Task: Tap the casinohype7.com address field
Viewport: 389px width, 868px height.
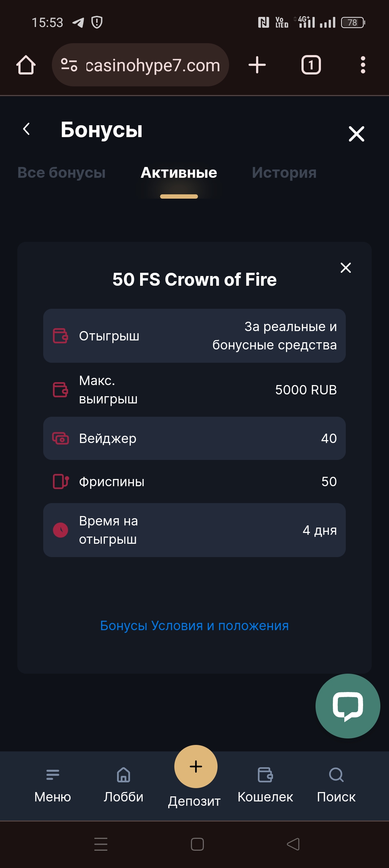Action: pos(153,65)
